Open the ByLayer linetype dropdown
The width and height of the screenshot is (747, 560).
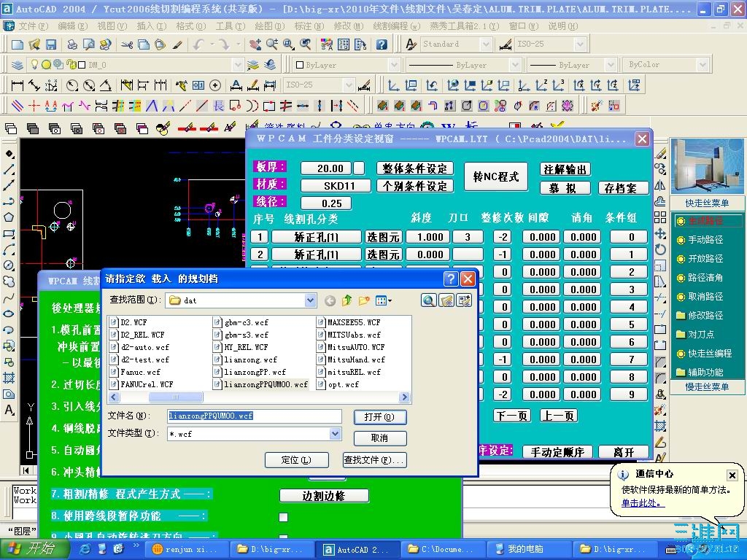tap(514, 65)
